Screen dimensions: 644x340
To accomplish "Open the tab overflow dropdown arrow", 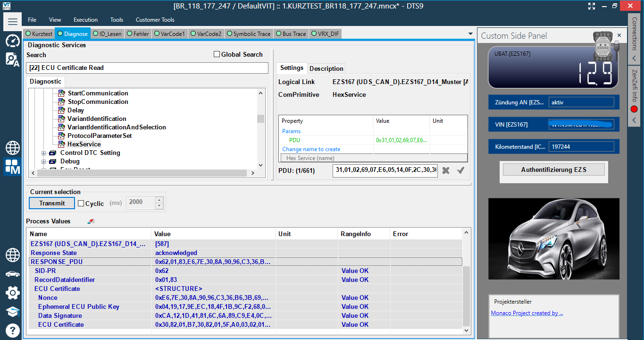I will (x=470, y=34).
